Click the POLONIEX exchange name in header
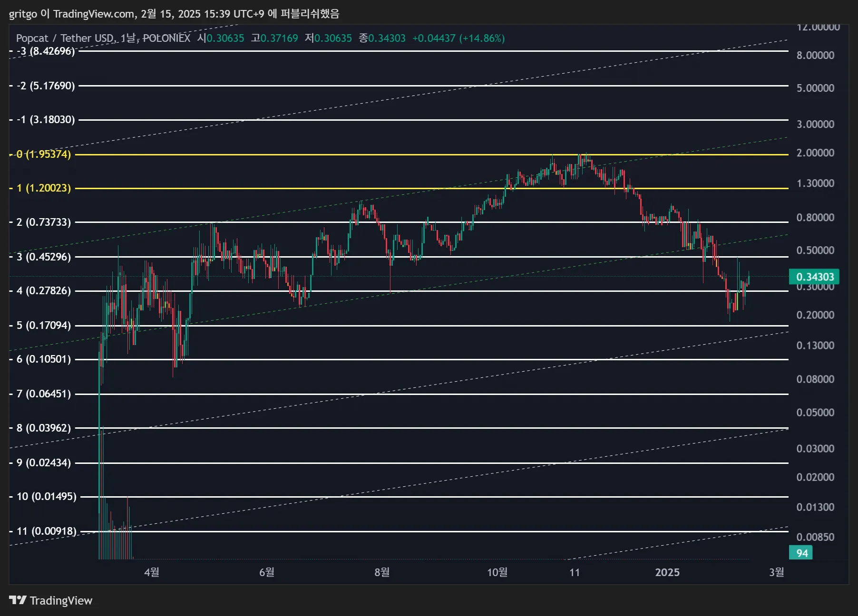The height and width of the screenshot is (616, 858). click(x=166, y=38)
